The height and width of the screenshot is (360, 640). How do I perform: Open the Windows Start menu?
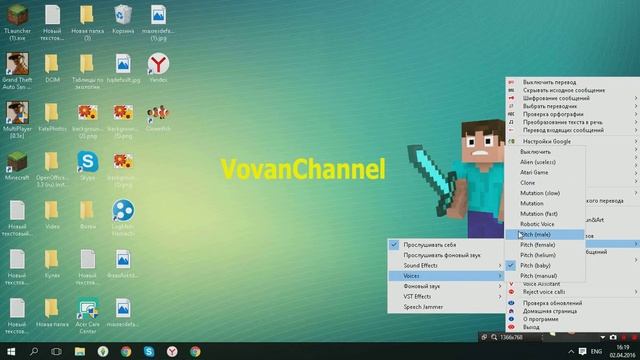[11, 351]
